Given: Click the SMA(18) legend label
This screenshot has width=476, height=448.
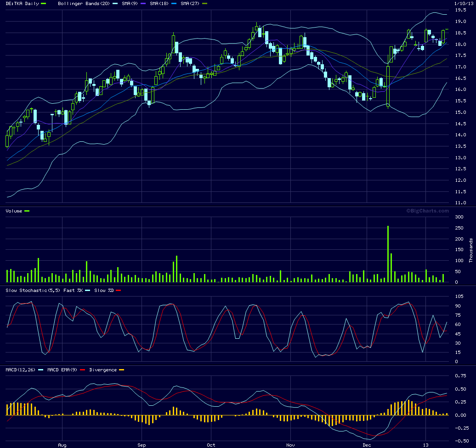Looking at the screenshot, I should click(x=159, y=4).
